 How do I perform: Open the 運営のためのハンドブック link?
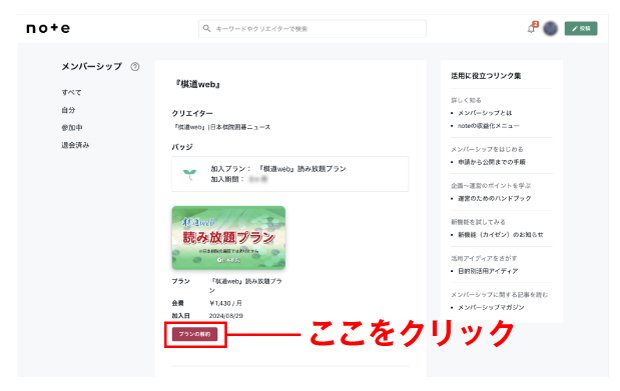tap(494, 198)
